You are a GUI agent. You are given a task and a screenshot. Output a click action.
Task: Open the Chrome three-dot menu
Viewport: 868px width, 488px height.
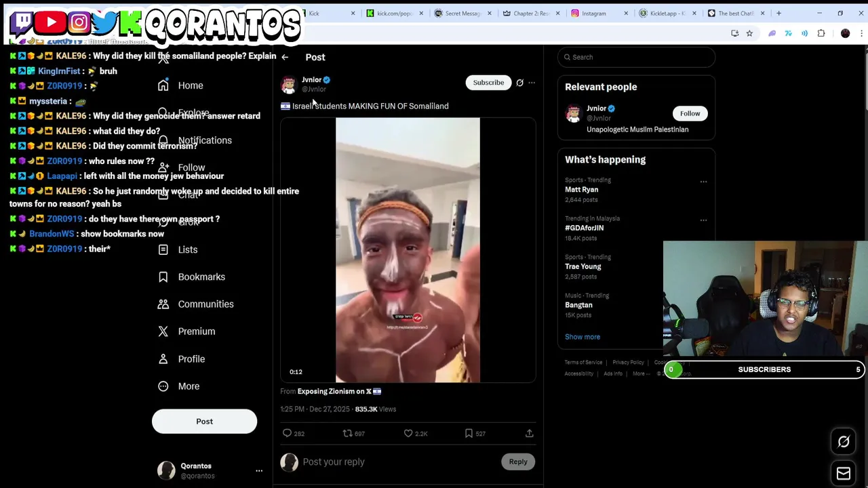coord(860,33)
